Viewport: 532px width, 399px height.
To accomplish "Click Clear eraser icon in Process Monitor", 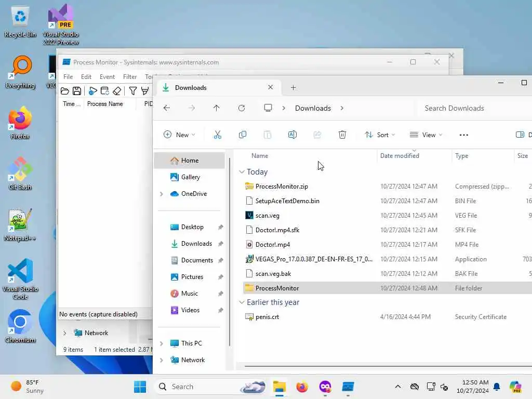I will 117,91.
